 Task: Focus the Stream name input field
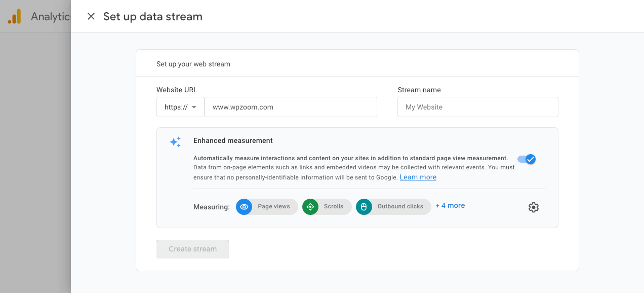(477, 107)
